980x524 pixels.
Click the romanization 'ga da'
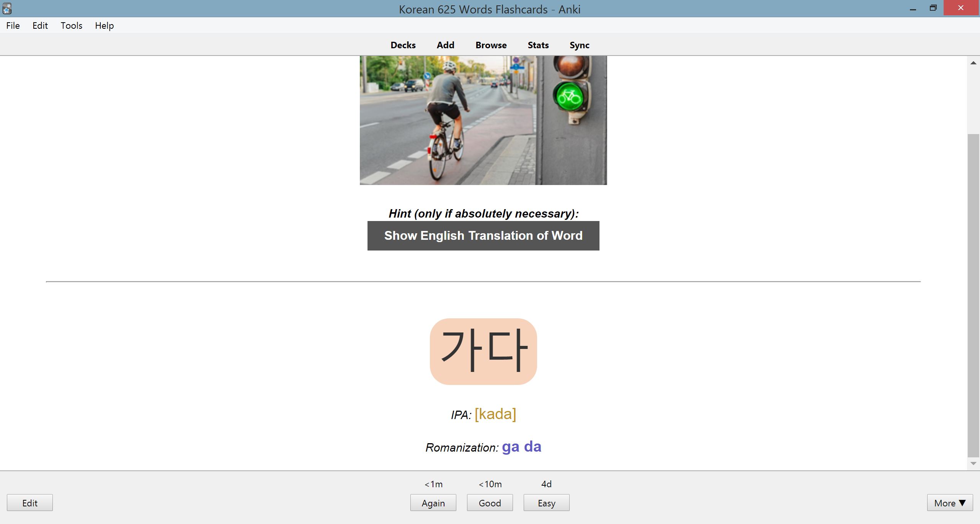[x=522, y=447]
